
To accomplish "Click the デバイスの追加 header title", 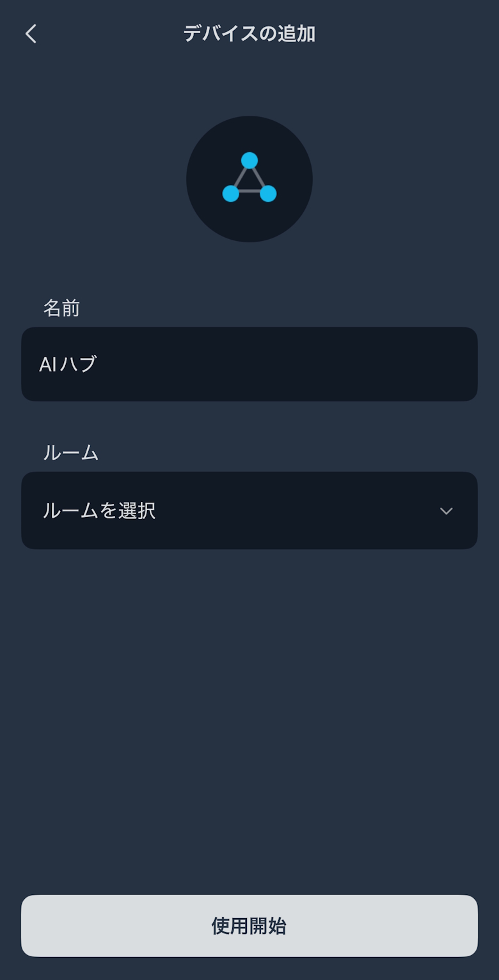I will click(x=249, y=34).
